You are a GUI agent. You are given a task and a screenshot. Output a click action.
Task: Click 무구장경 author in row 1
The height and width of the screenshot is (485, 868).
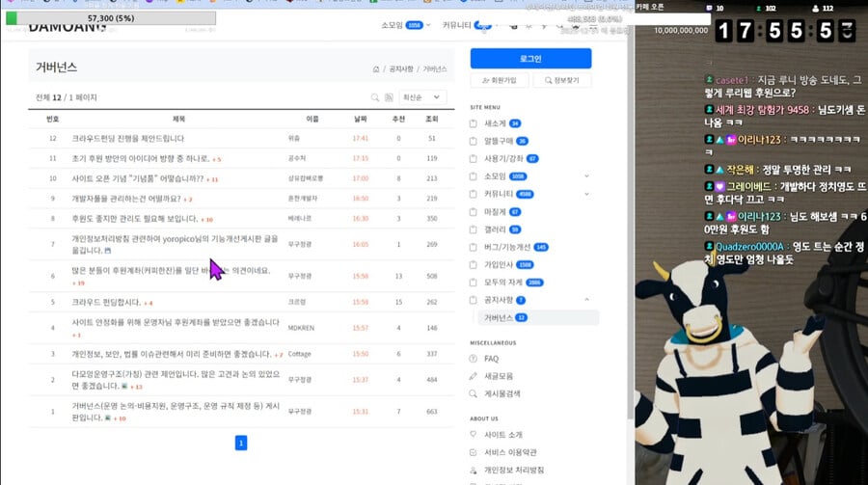pyautogui.click(x=300, y=412)
